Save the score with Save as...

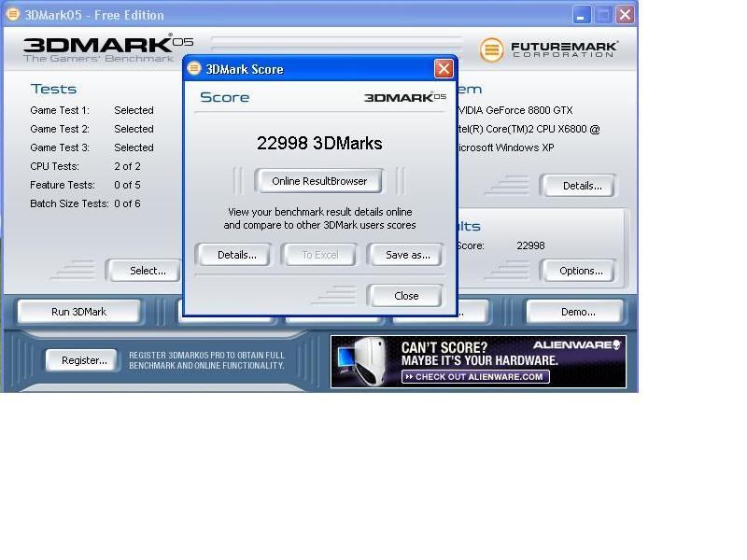click(x=406, y=255)
